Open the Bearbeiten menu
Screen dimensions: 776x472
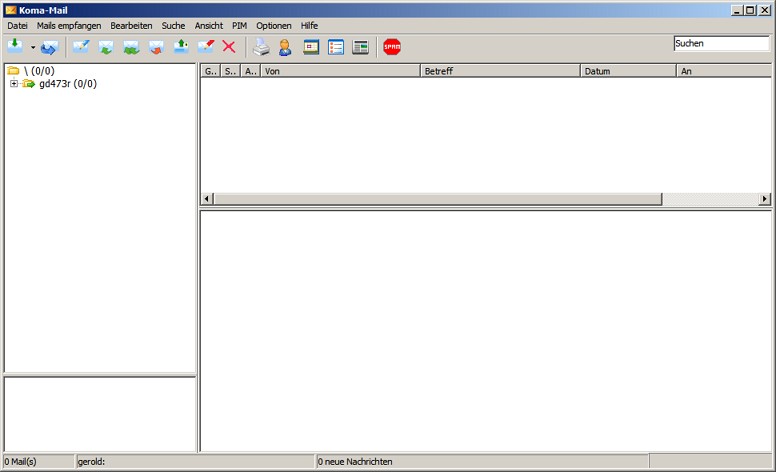click(131, 26)
